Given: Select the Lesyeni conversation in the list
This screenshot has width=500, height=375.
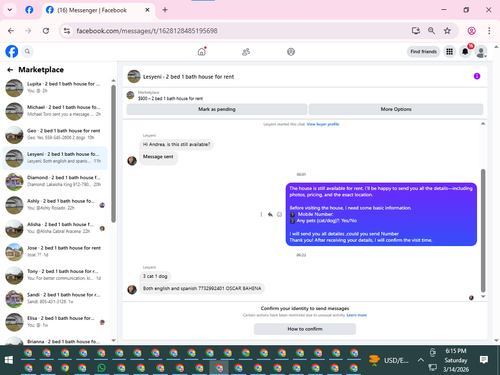Looking at the screenshot, I should pos(55,158).
